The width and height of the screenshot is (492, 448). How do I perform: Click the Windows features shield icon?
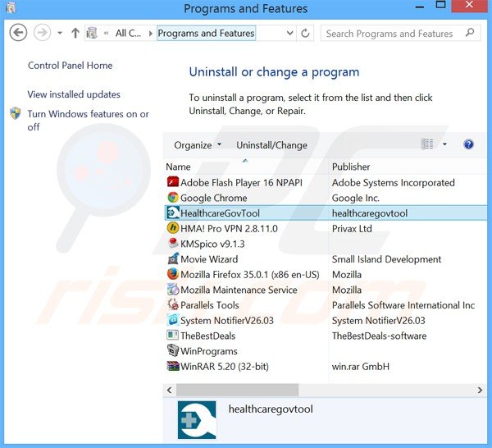(x=15, y=113)
